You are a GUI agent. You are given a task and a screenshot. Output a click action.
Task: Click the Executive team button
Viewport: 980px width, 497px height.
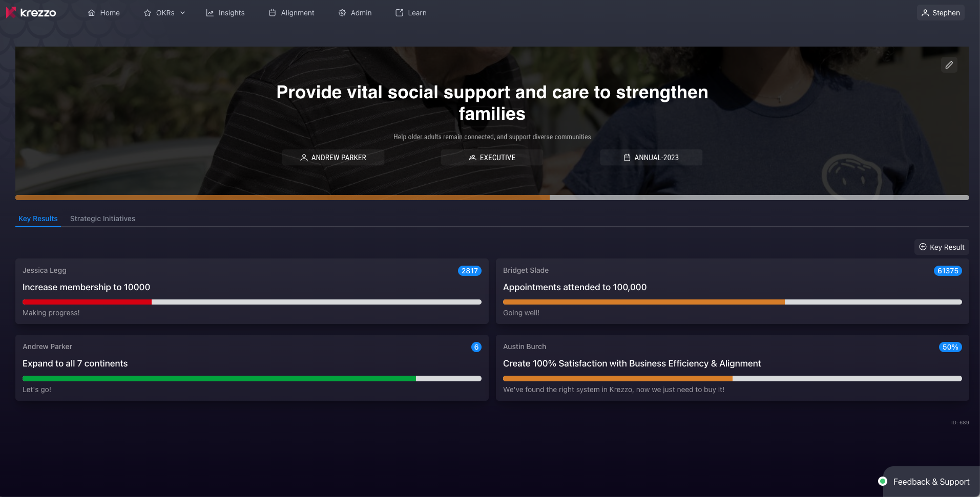click(492, 158)
